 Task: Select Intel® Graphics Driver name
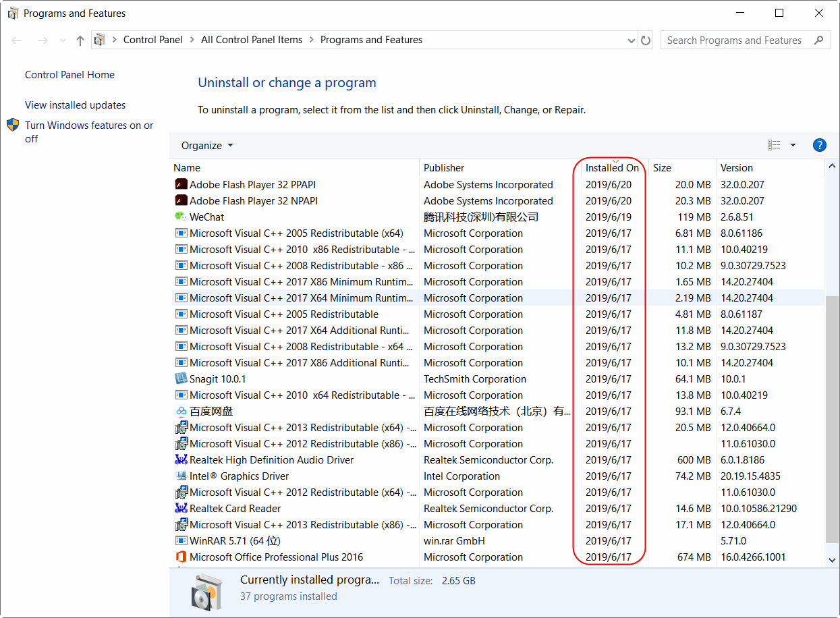[x=239, y=476]
